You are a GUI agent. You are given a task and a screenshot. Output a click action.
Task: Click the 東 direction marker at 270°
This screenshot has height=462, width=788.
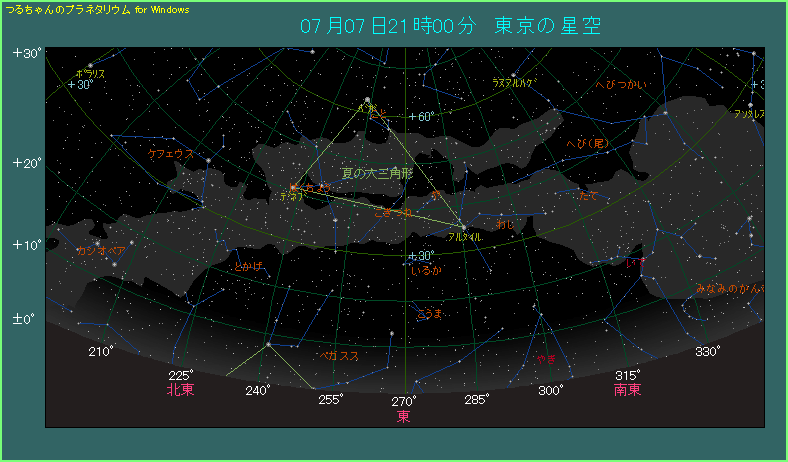403,416
